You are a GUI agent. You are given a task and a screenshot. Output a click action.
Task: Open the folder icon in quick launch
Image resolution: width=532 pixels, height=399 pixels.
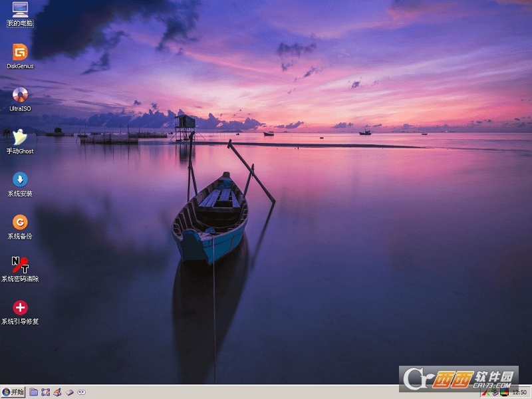pos(33,392)
